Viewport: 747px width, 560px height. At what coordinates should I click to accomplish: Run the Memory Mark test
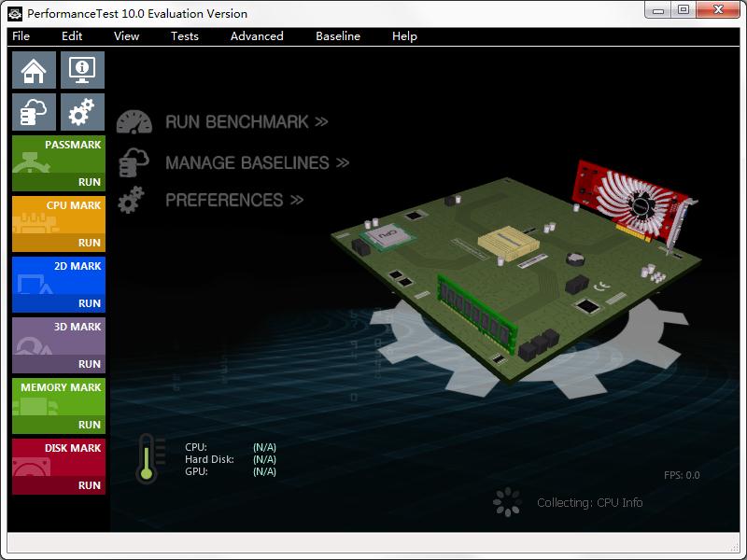89,425
